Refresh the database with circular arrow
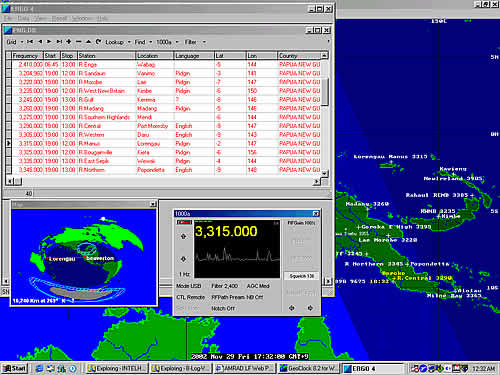 (98, 42)
